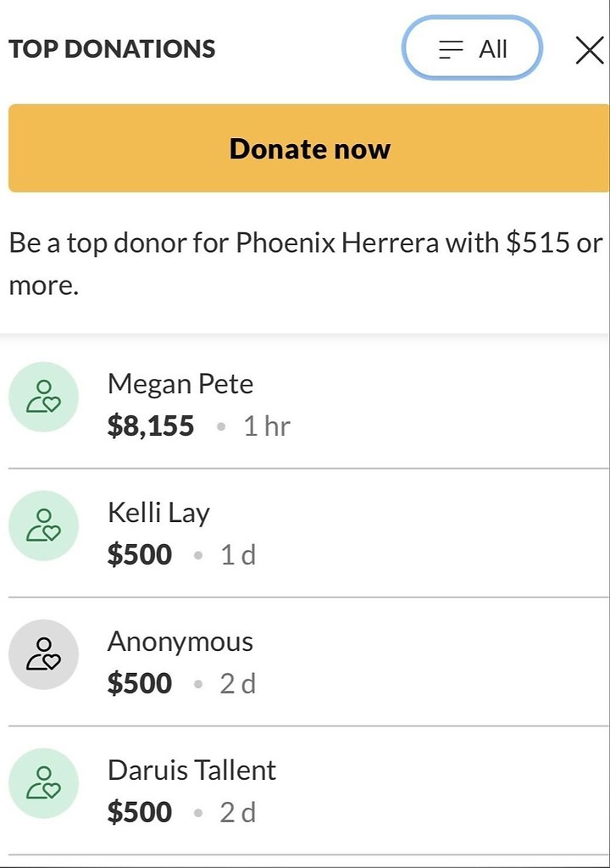This screenshot has width=610, height=868.
Task: Click the Anonymous donor's $500 amount
Action: click(140, 683)
